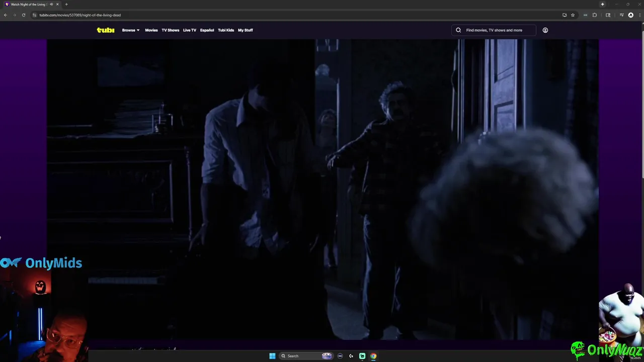The image size is (644, 362).
Task: Open the three-dot extension icon
Action: click(x=585, y=15)
